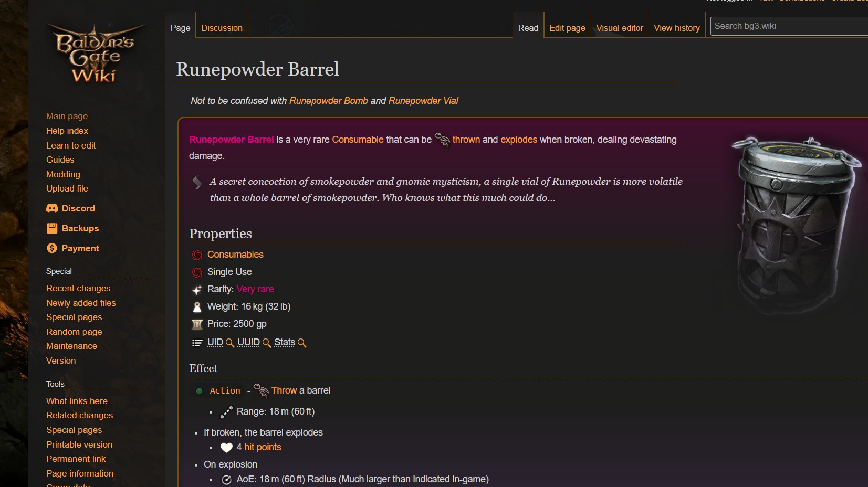Open the View history tab
This screenshot has height=487, width=868.
(x=677, y=28)
